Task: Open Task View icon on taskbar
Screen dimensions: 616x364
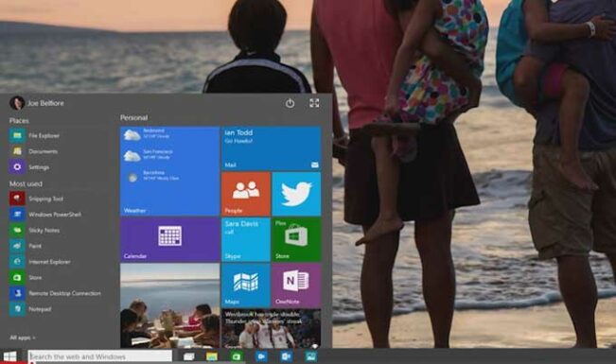Action: click(x=189, y=356)
